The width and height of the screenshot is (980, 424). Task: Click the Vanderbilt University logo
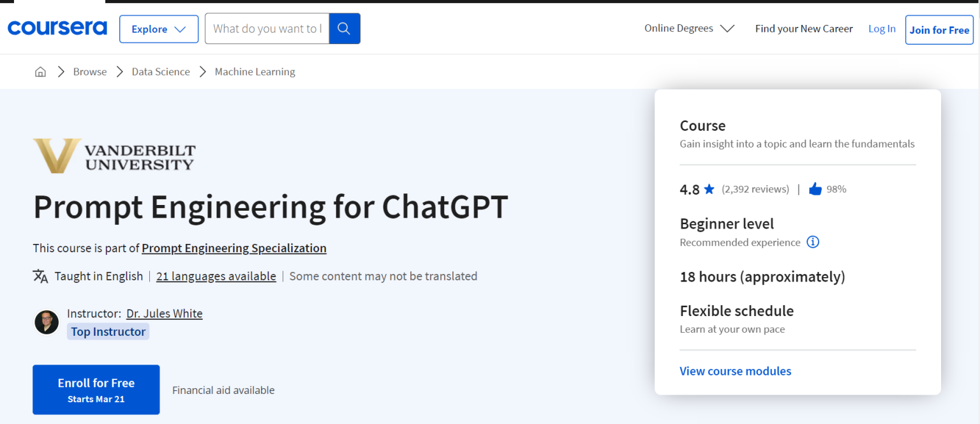click(114, 156)
